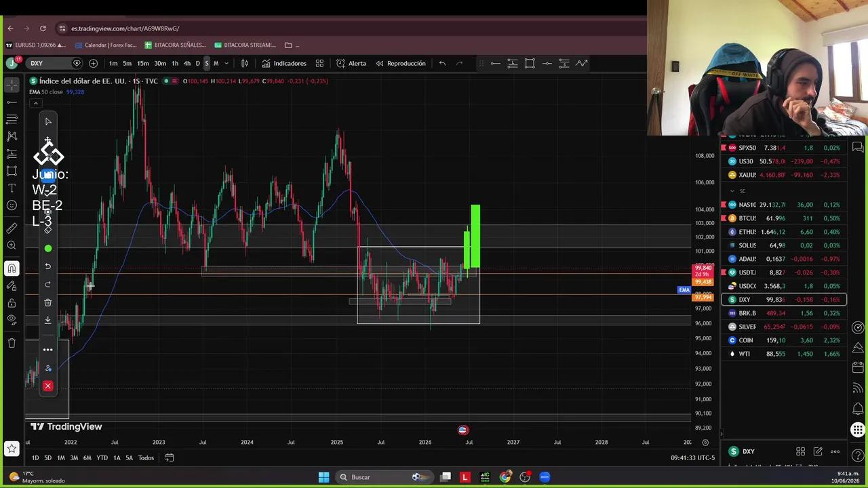Open more options on floating toolbar

click(47, 350)
